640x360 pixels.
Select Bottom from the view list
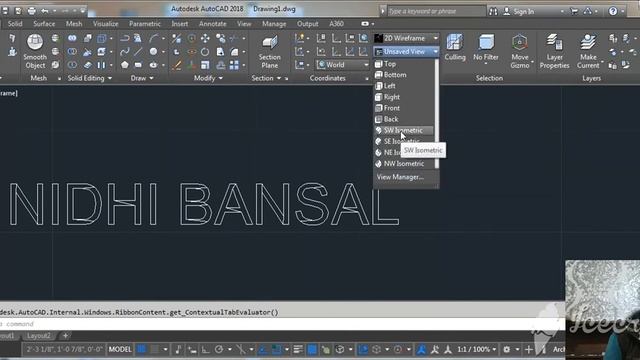point(403,75)
